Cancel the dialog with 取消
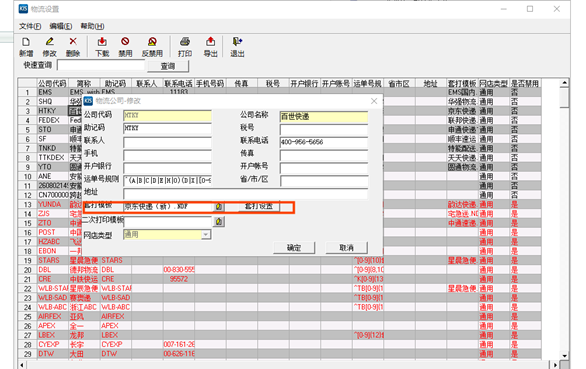Image resolution: width=586 pixels, height=369 pixels. pos(346,247)
